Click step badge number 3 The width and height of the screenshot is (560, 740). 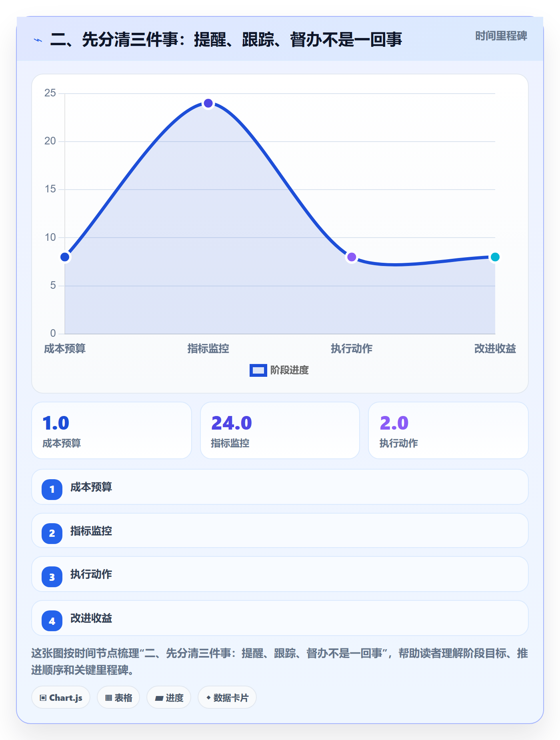52,577
